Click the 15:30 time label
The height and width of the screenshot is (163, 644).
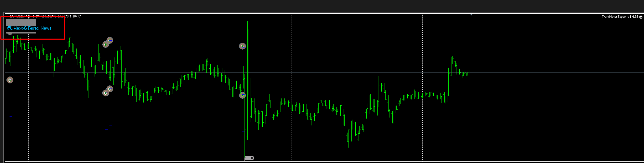click(249, 158)
